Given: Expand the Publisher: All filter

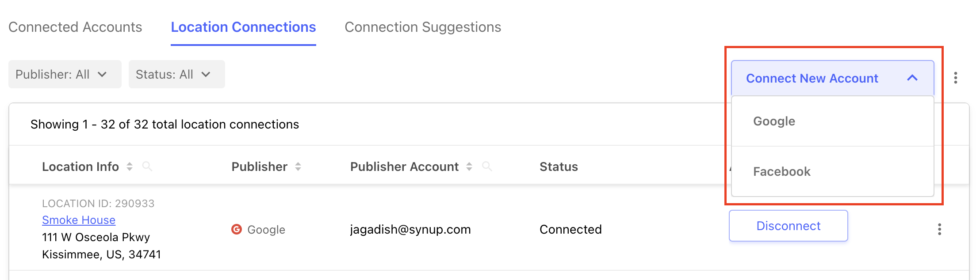Looking at the screenshot, I should coord(65,74).
